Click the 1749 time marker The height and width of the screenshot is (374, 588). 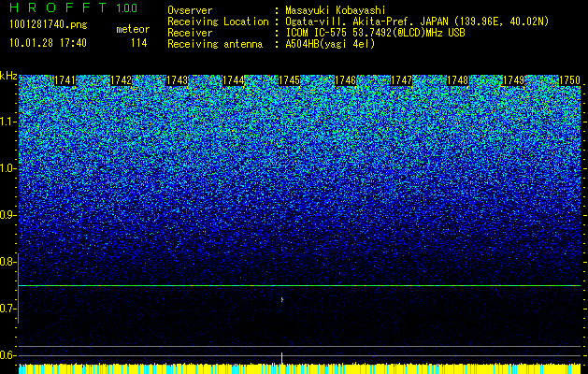pos(513,80)
